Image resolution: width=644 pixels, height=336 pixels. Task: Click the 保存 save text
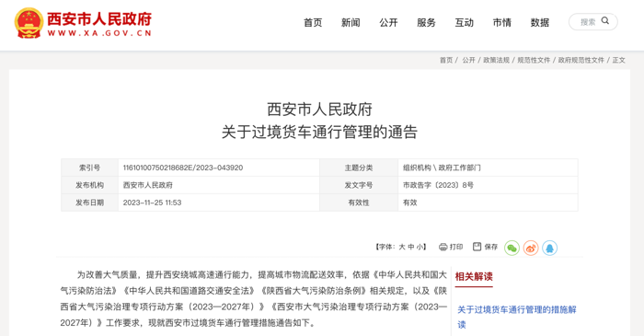[490, 247]
